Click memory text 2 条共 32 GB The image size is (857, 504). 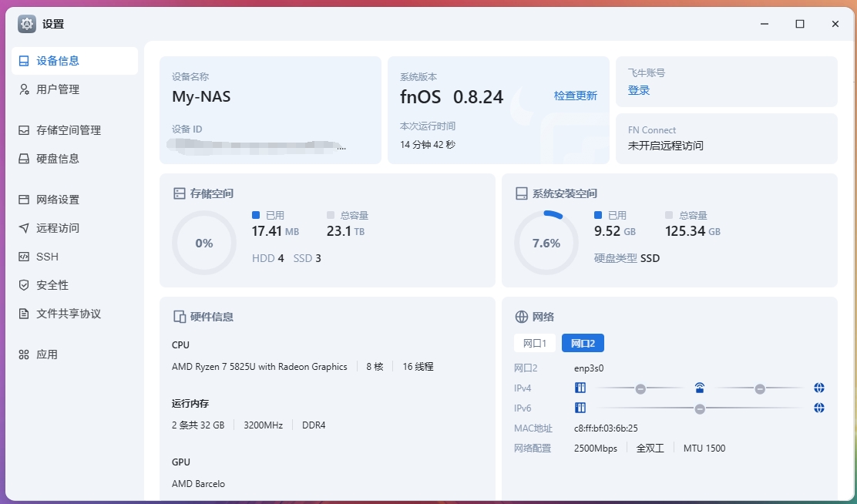[198, 425]
